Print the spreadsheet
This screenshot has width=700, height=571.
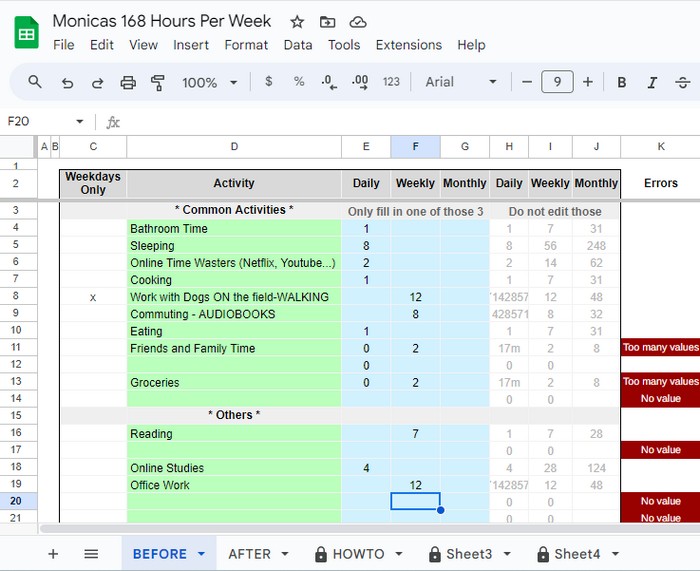point(128,83)
